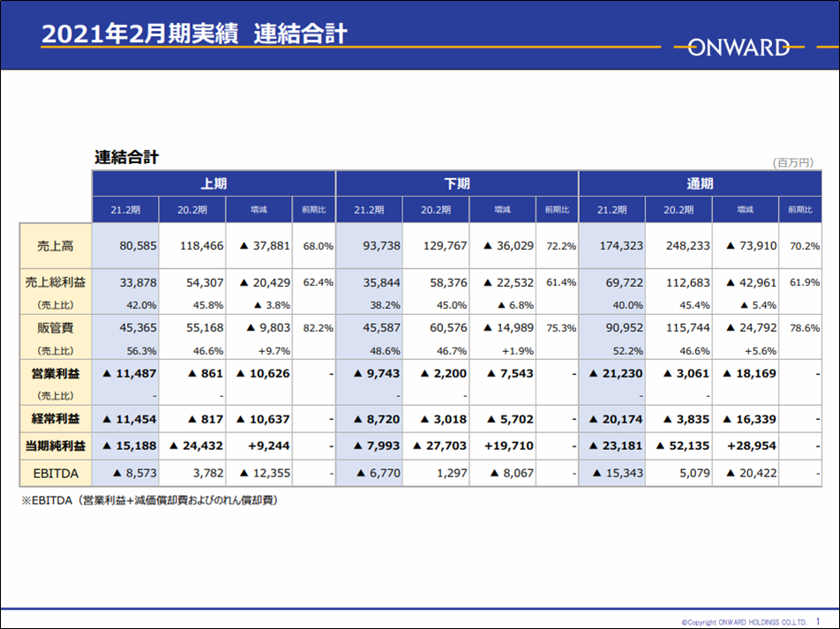
Task: Select the gross profit value 69,722
Action: click(x=624, y=282)
